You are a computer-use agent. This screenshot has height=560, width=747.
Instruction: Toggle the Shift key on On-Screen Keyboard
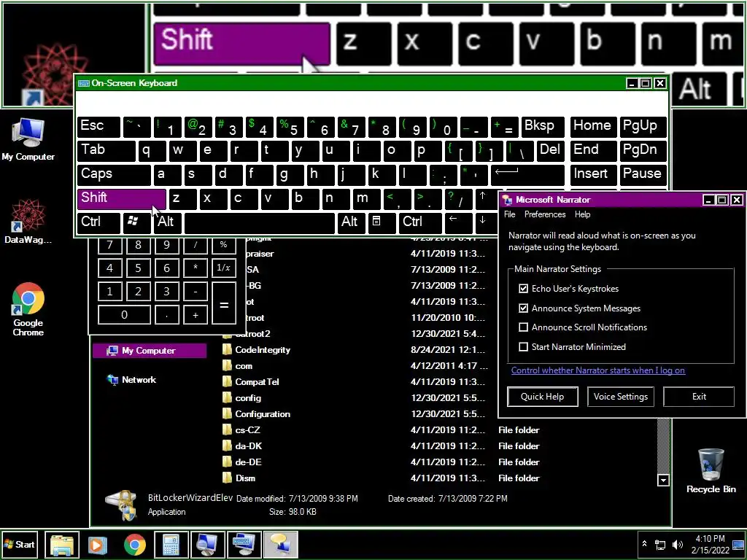click(122, 198)
